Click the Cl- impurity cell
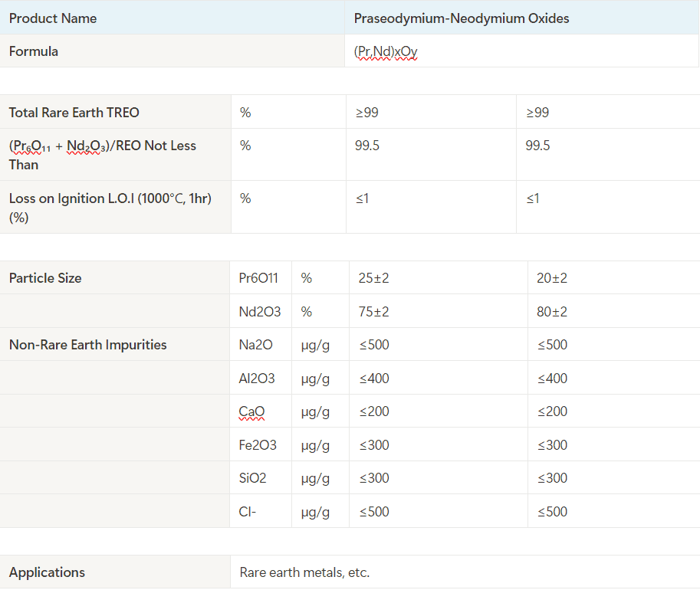This screenshot has width=700, height=590. click(x=247, y=512)
